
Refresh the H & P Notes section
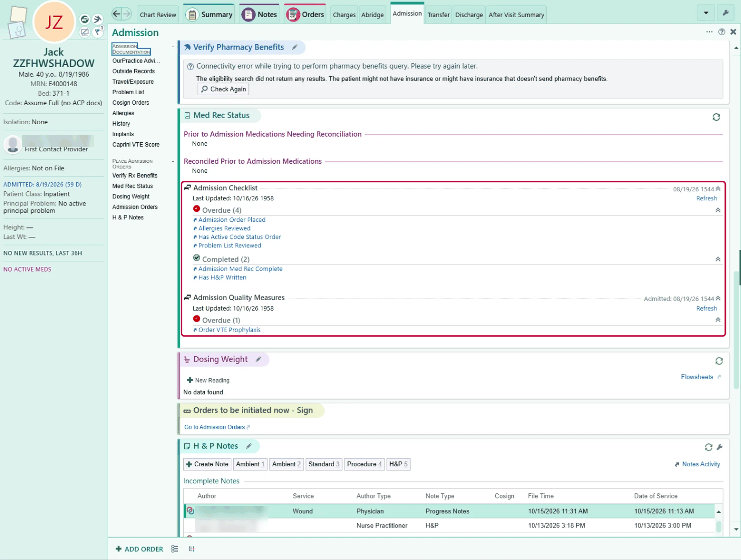[708, 447]
